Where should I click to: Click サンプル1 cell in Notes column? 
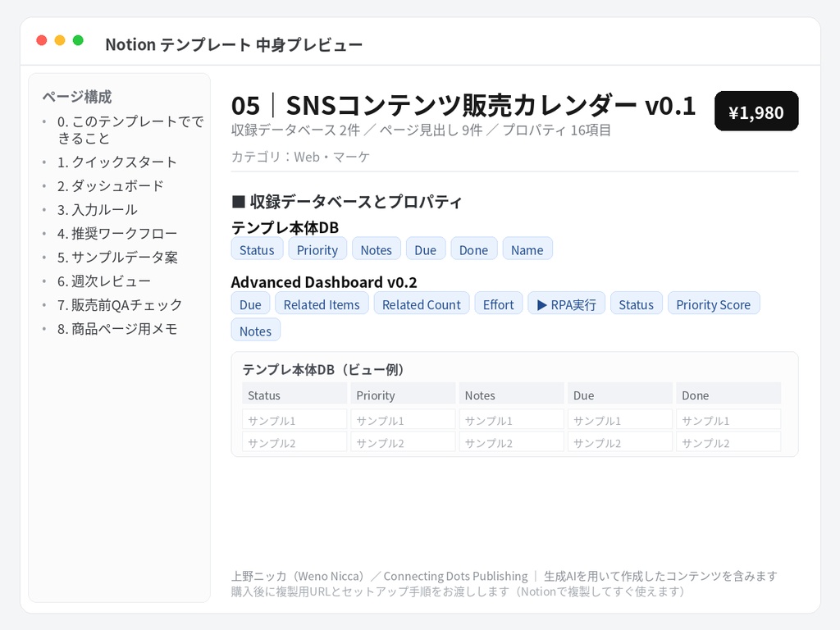(x=512, y=420)
